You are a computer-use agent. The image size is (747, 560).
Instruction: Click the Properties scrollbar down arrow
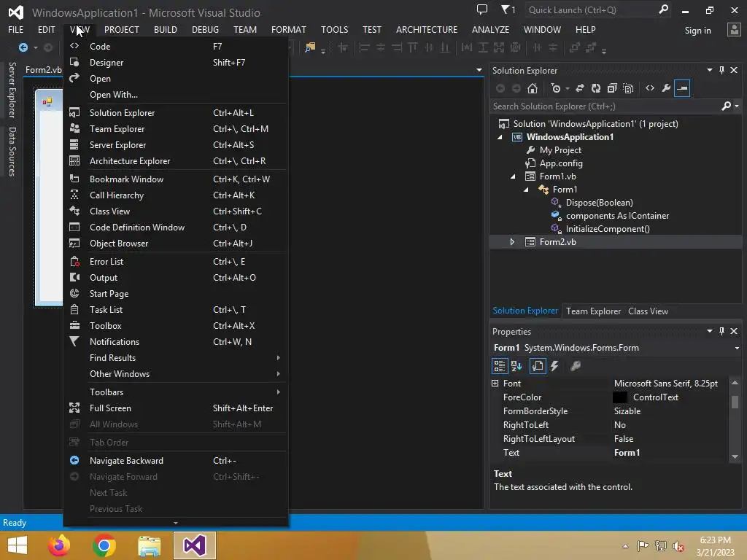pyautogui.click(x=735, y=456)
